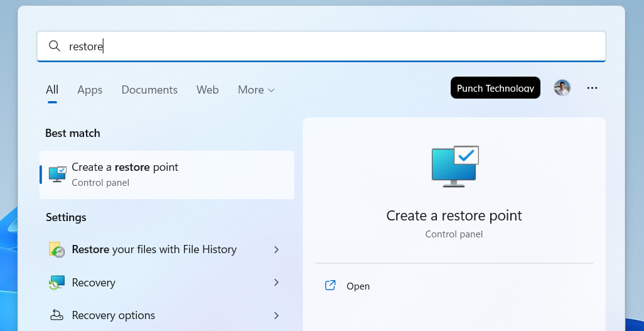Screen dimensions: 644x331
Task: Open the three-dot options menu
Action: (592, 87)
